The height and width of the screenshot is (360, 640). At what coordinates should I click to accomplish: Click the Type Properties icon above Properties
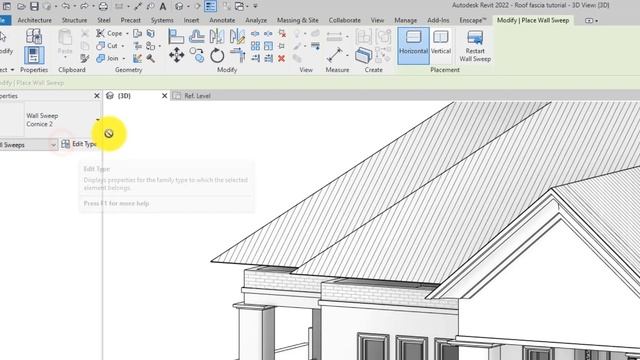coord(34,36)
